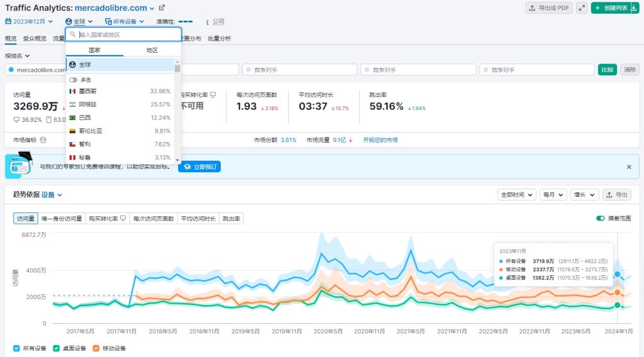The height and width of the screenshot is (357, 644).
Task: Click the fullscreen expand icon in header
Action: pyautogui.click(x=582, y=8)
